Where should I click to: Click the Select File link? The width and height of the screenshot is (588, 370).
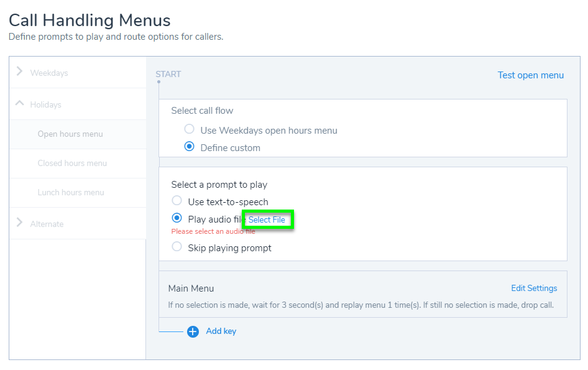tap(267, 220)
